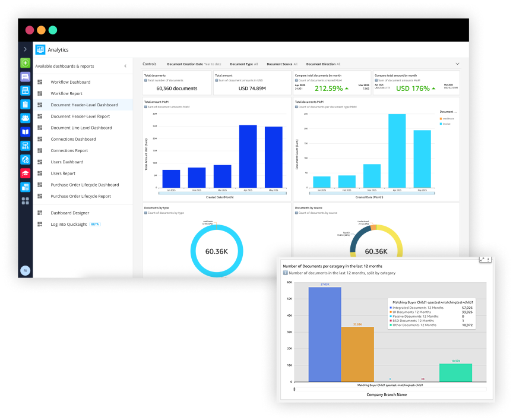Screen dimensions: 513x420
Task: Open Dashboard Designer
Action: (69, 213)
